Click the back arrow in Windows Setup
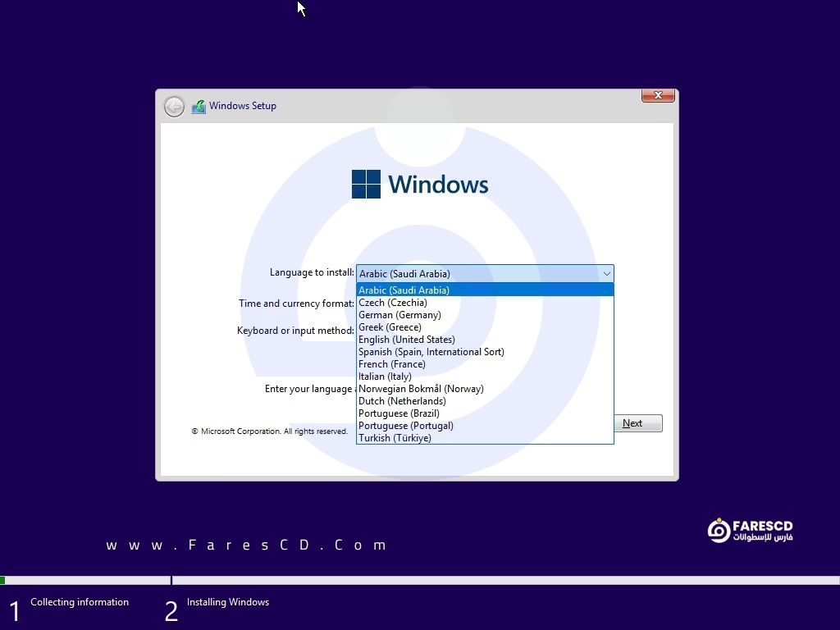 tap(174, 107)
